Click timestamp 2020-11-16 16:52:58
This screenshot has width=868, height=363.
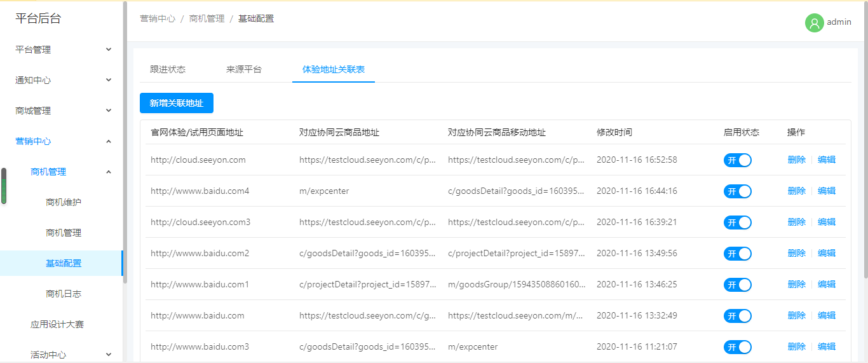point(637,160)
